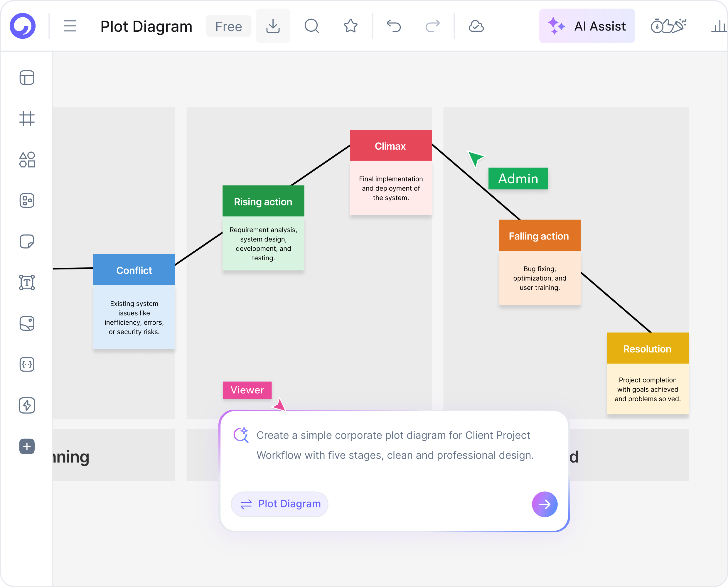Click 'Requirement analysis, system design' note text
This screenshot has width=728, height=587.
tap(263, 244)
